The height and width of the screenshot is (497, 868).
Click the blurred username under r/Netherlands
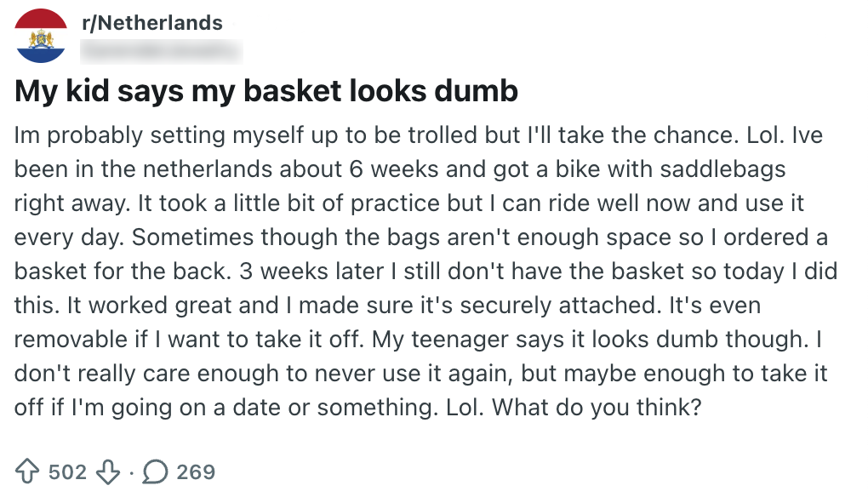(x=160, y=52)
